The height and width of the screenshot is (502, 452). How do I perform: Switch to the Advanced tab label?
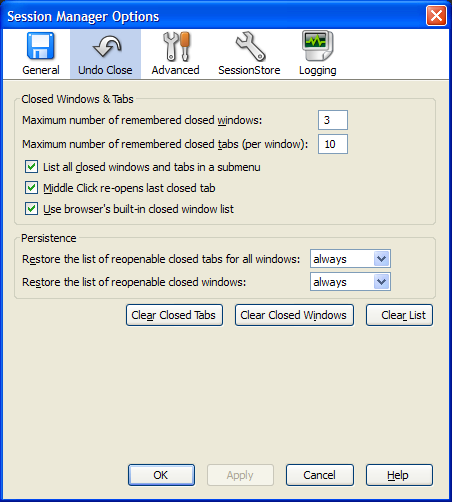pyautogui.click(x=175, y=70)
